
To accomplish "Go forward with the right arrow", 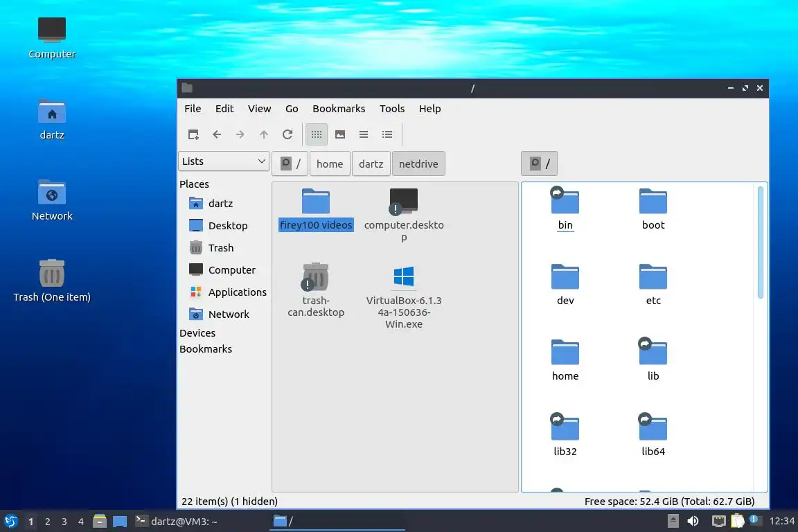I will (240, 134).
